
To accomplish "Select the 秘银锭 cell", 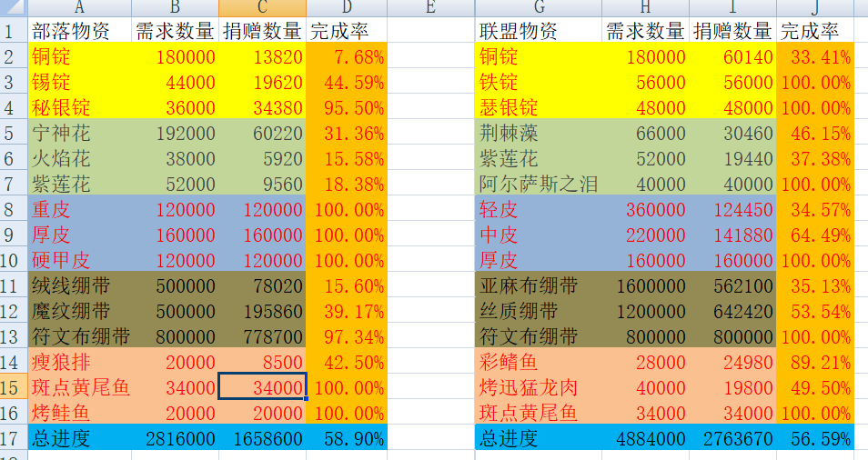I will [x=79, y=107].
